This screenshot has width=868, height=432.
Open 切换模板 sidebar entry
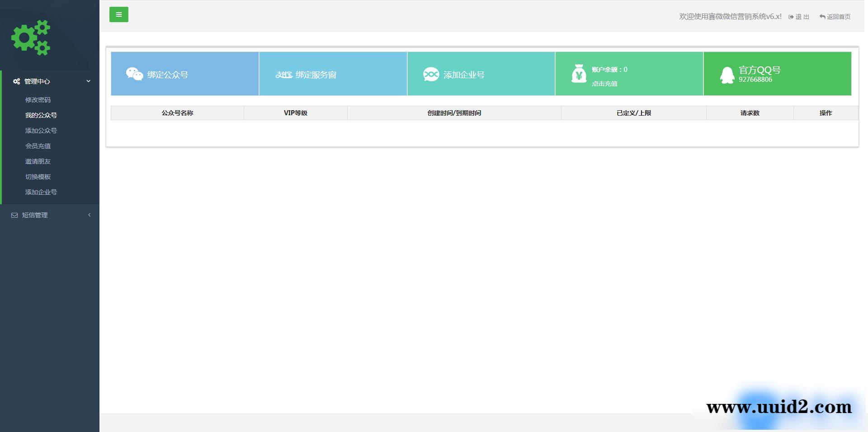[38, 177]
